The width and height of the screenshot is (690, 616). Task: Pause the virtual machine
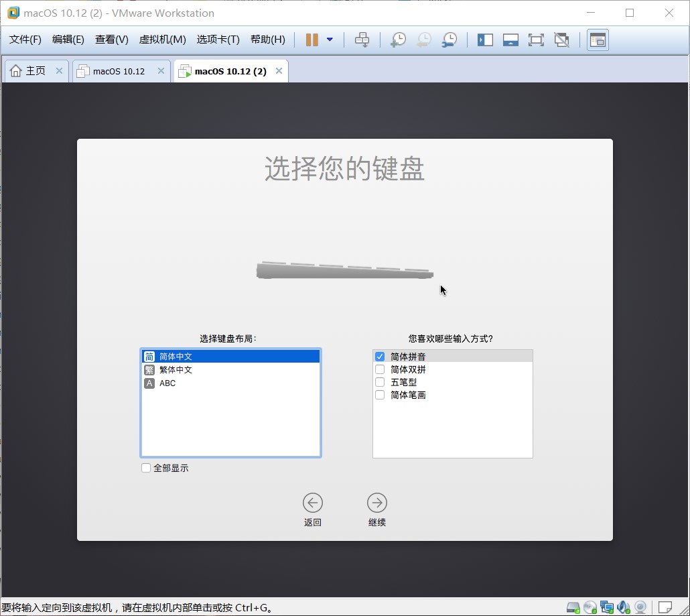[312, 40]
